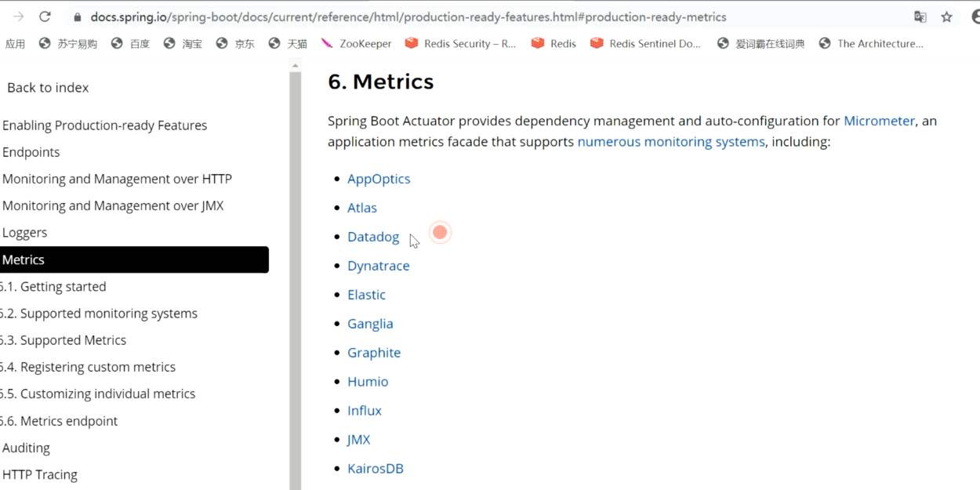Open the Endpoints sidebar item

tap(31, 152)
